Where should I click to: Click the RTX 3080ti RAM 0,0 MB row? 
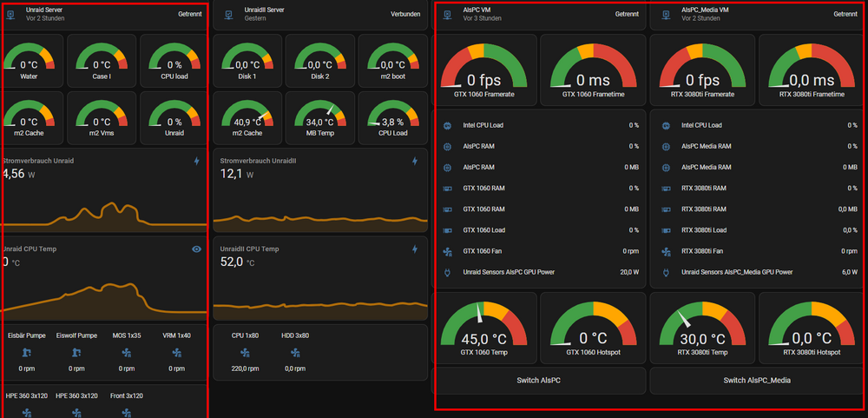tap(757, 209)
